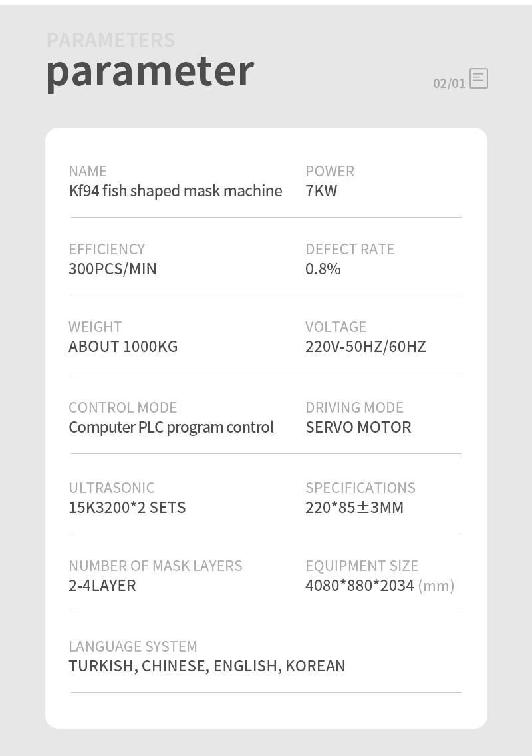Click the language list TURKISH, CHINESE, ENGLISH, KOREAN
This screenshot has height=756, width=532.
(207, 666)
